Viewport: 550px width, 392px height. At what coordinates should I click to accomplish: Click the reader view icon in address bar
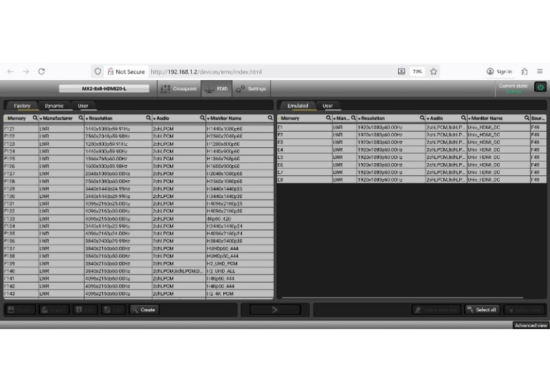(402, 72)
